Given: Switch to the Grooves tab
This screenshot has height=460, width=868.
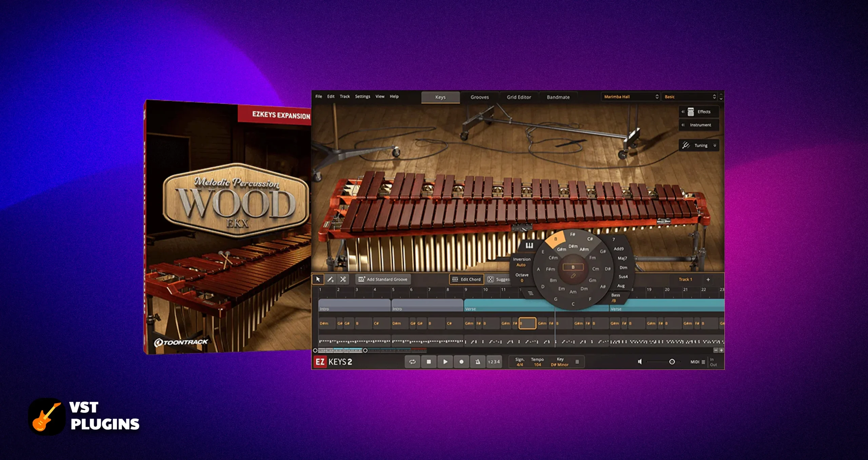Looking at the screenshot, I should pos(479,97).
